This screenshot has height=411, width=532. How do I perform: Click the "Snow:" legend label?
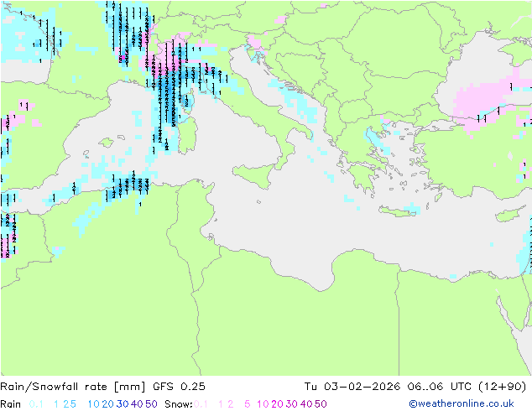[x=179, y=404]
